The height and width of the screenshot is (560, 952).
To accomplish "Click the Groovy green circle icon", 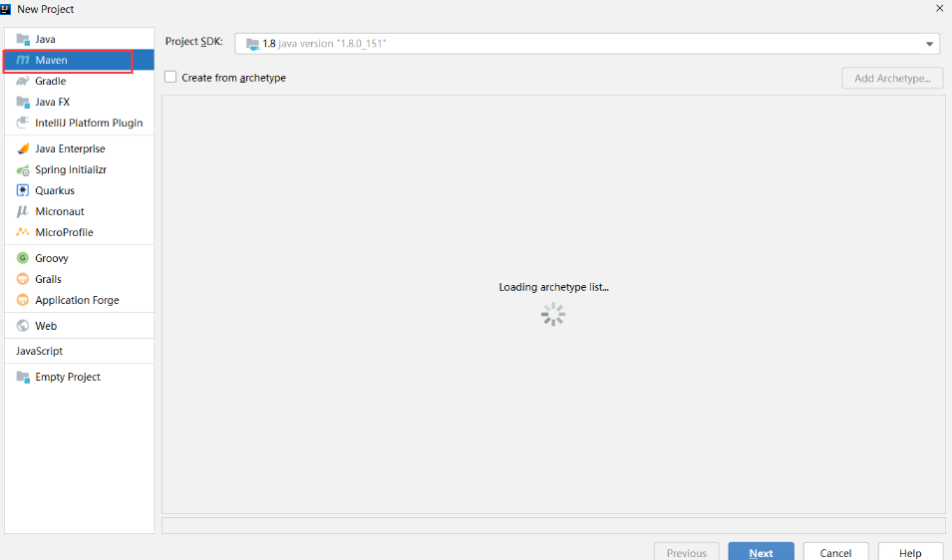I will click(23, 258).
